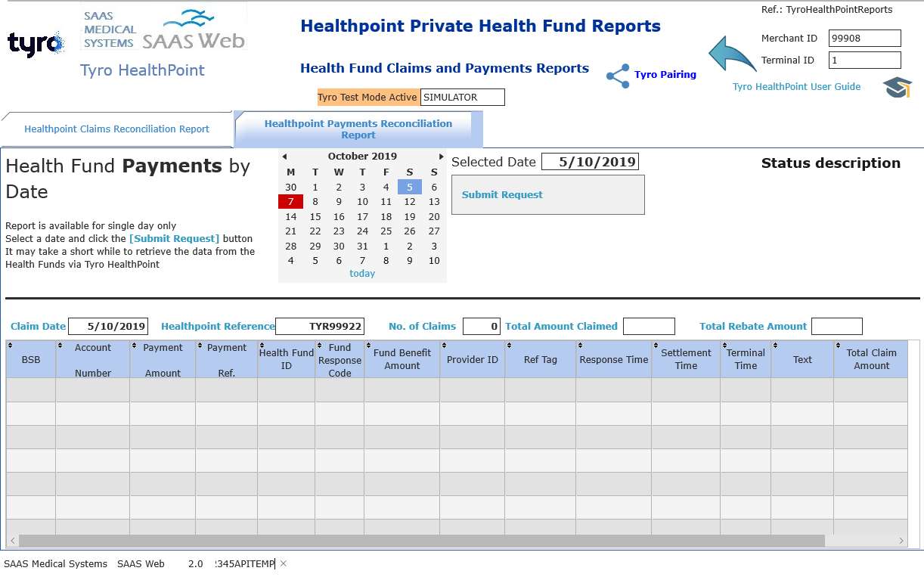Click the horizontal scrollbar of the table

pyautogui.click(x=421, y=541)
